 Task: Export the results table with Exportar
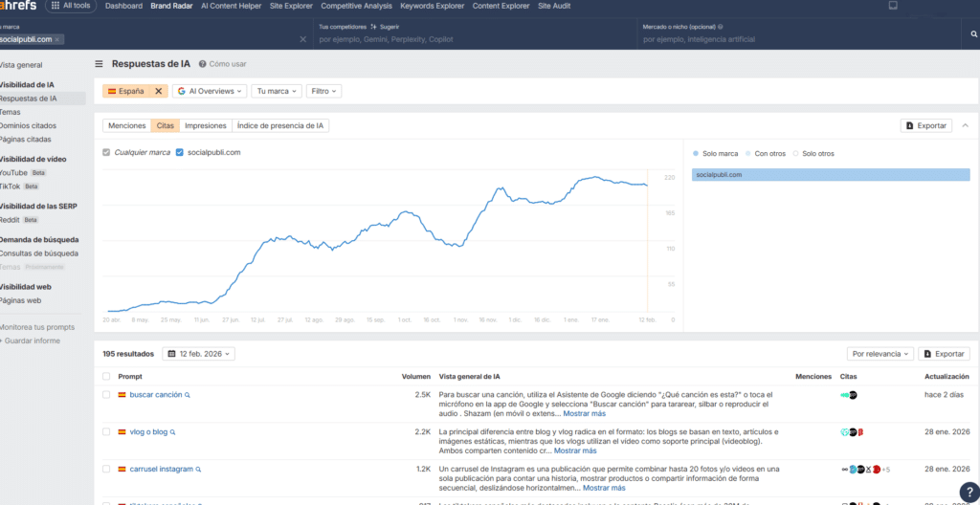click(944, 354)
